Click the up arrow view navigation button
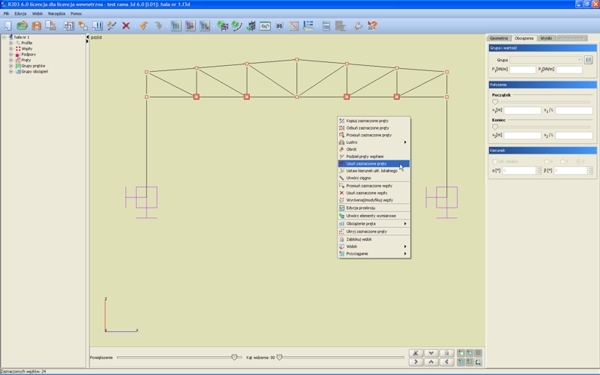Image resolution: width=600 pixels, height=375 pixels. (431, 362)
